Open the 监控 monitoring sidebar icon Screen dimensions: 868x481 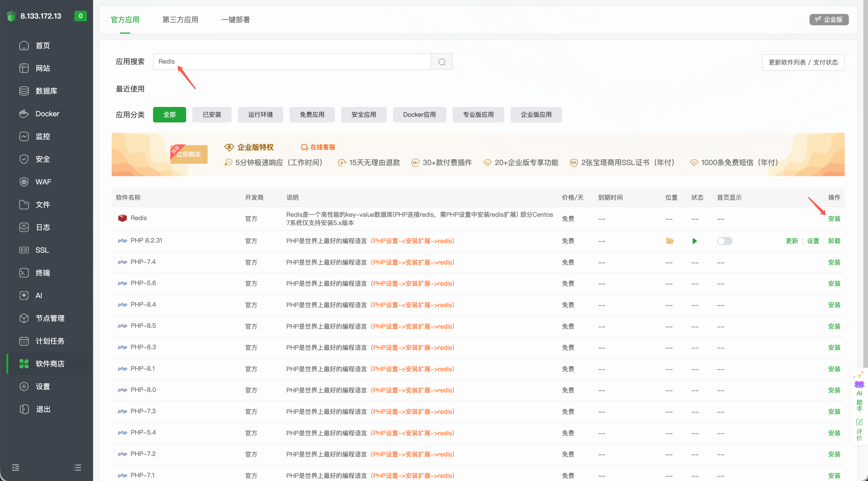point(24,136)
